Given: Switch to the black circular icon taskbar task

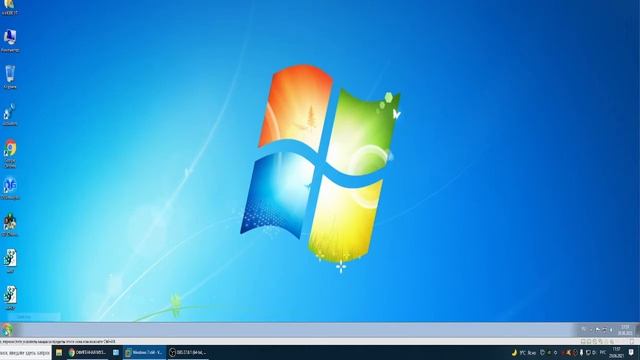Looking at the screenshot, I should [188, 353].
